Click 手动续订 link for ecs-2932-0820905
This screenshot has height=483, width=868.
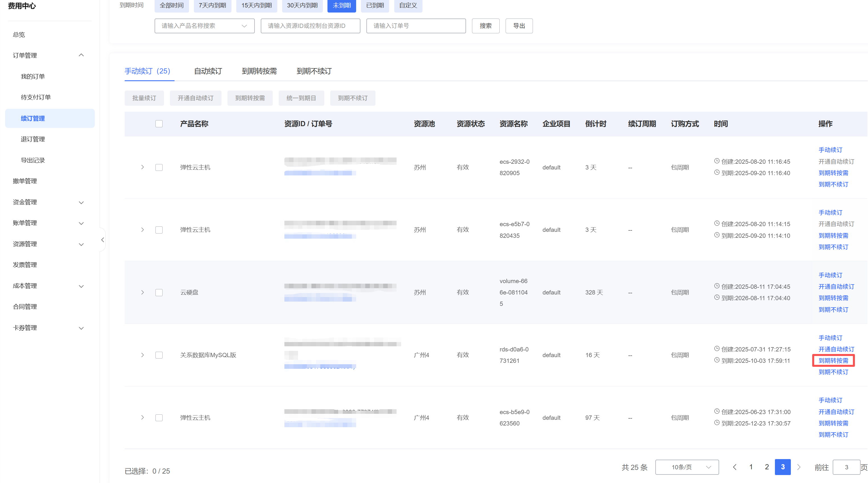[830, 150]
